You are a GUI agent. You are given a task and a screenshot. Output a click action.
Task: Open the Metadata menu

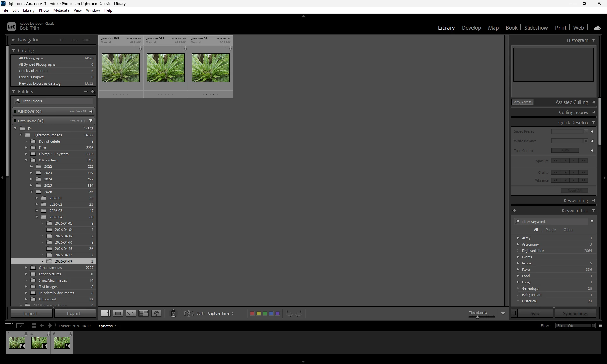pyautogui.click(x=61, y=10)
